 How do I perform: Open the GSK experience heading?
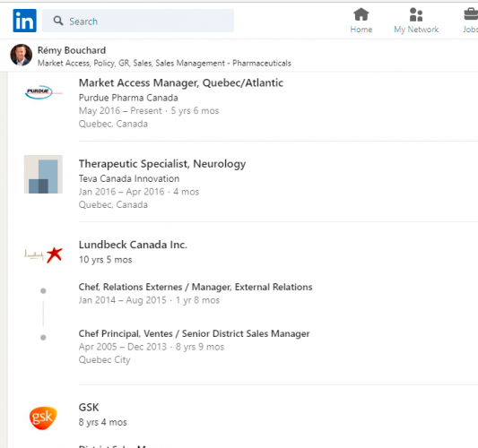[89, 407]
